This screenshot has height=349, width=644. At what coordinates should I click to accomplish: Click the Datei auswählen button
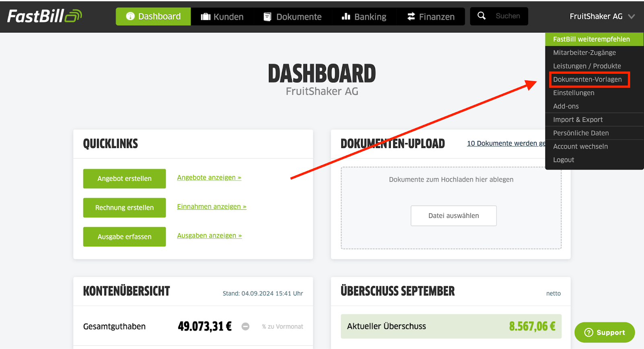(454, 216)
